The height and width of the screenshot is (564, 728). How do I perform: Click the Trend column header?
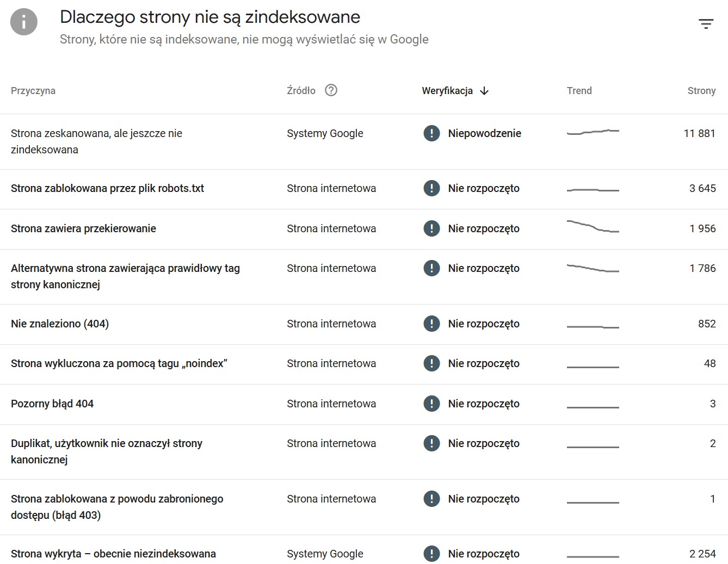579,91
